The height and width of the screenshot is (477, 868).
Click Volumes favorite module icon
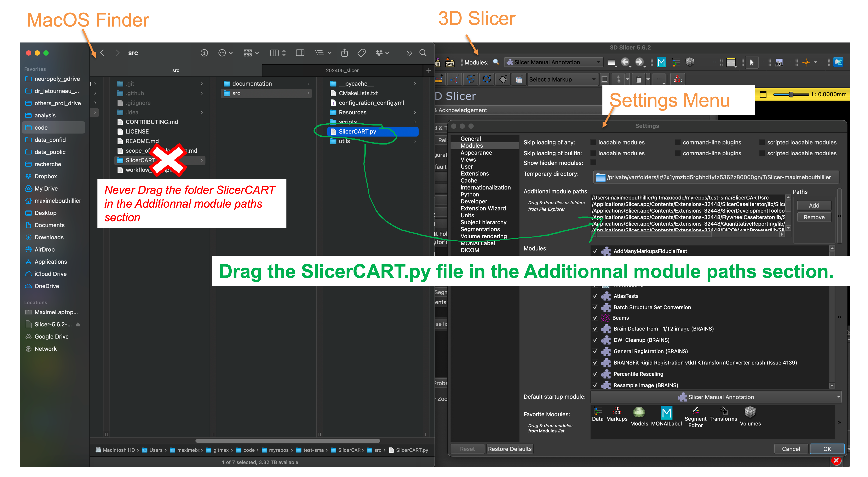(750, 416)
